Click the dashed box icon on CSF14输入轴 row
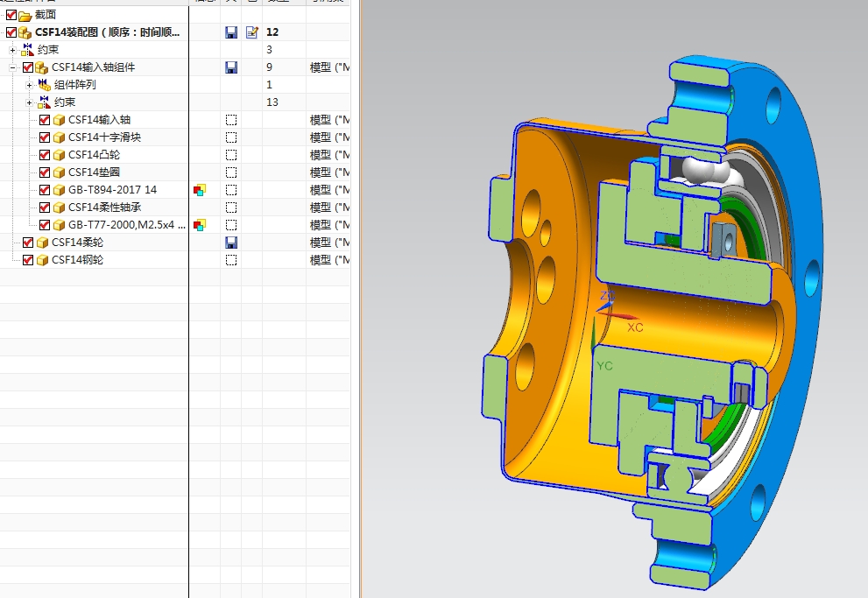The height and width of the screenshot is (598, 868). [231, 120]
